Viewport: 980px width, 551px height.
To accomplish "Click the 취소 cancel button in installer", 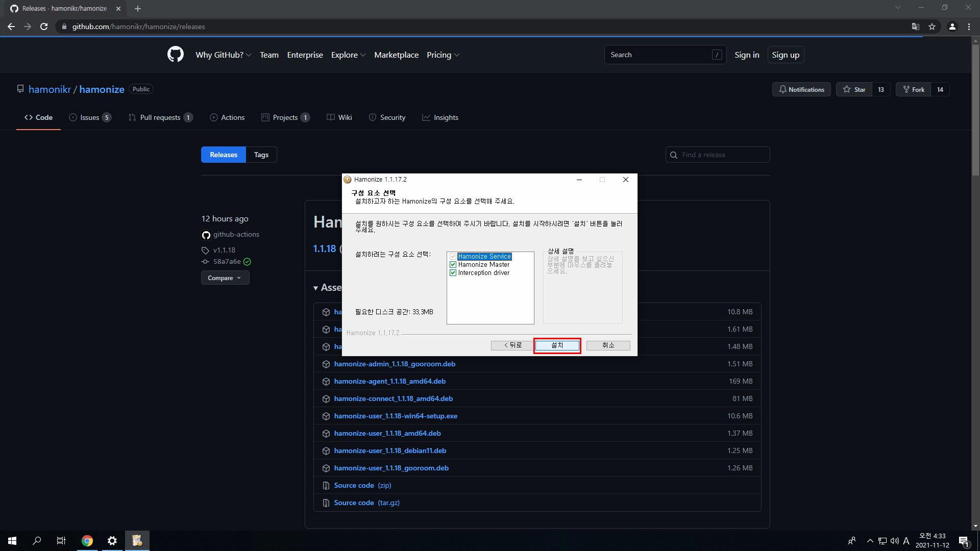I will tap(608, 345).
